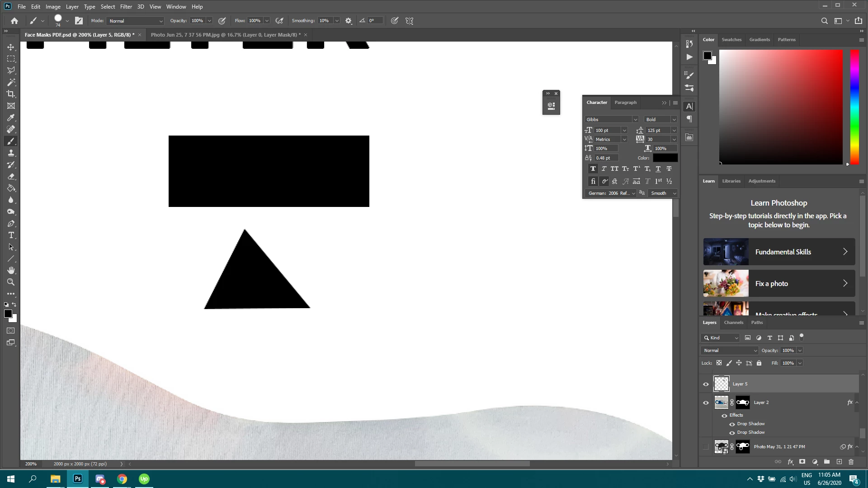This screenshot has height=488, width=868.
Task: Select the Magic Wand tool
Action: pos(11,82)
